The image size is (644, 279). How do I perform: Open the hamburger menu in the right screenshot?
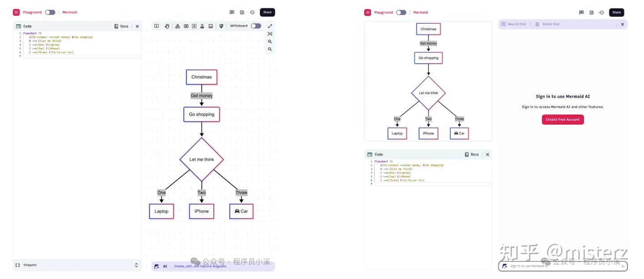368,13
